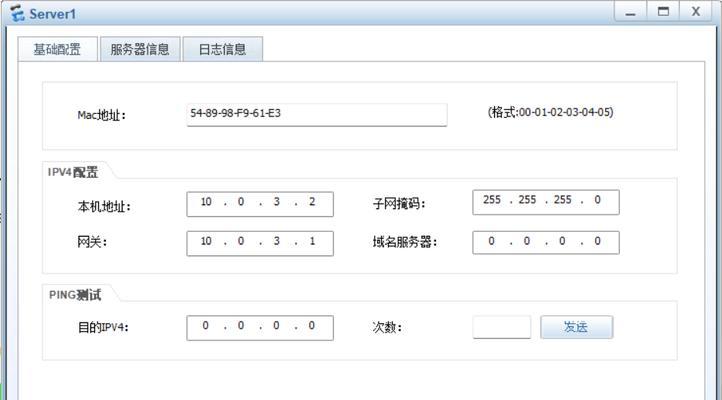Switch to the 基础配置 tab
This screenshot has width=722, height=400.
click(x=58, y=49)
